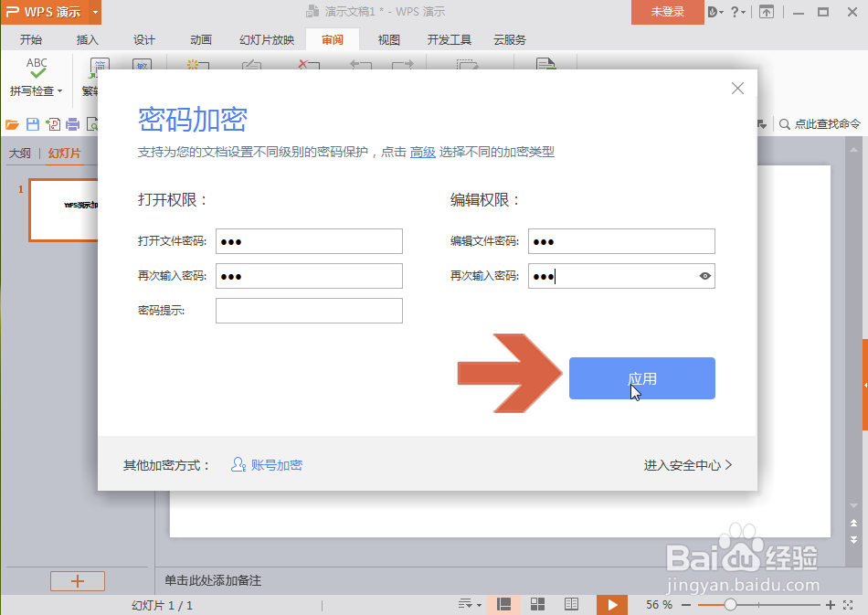Open the skin switcher dropdown in title bar
The height and width of the screenshot is (615, 868).
(x=715, y=13)
